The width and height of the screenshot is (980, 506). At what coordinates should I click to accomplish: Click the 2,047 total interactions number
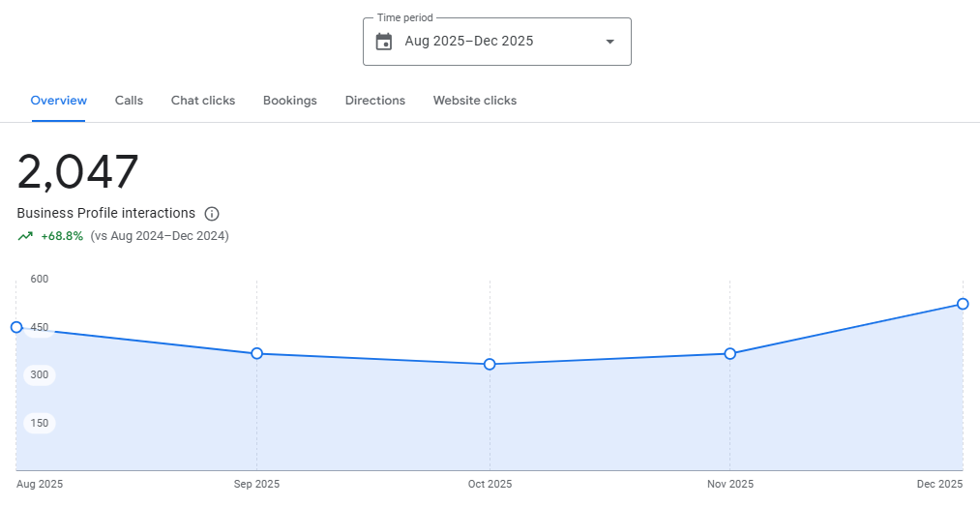click(x=77, y=172)
